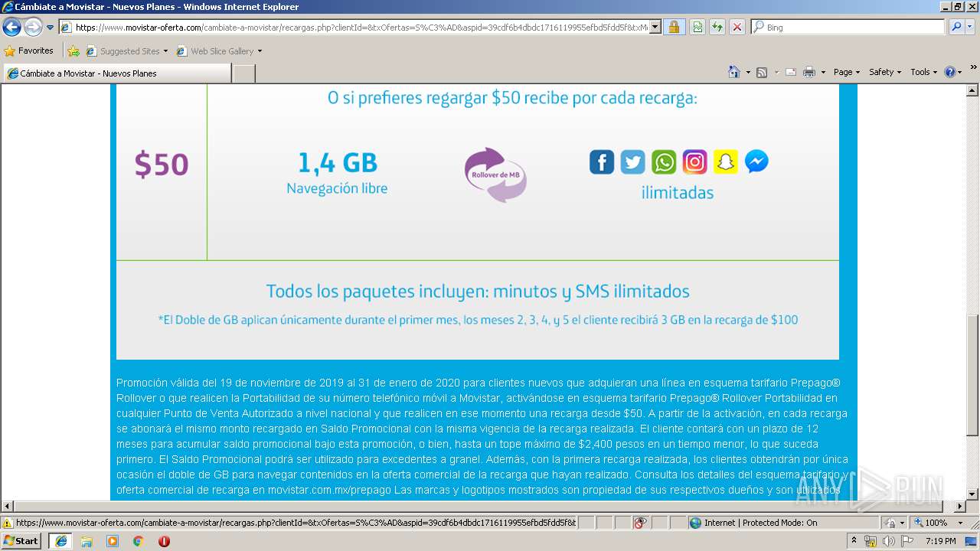This screenshot has height=551, width=980.
Task: Show hidden tray icons arrow
Action: [x=854, y=541]
